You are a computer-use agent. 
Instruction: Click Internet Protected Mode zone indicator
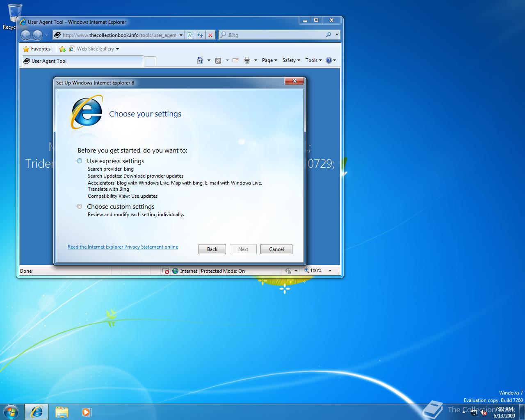(208, 271)
